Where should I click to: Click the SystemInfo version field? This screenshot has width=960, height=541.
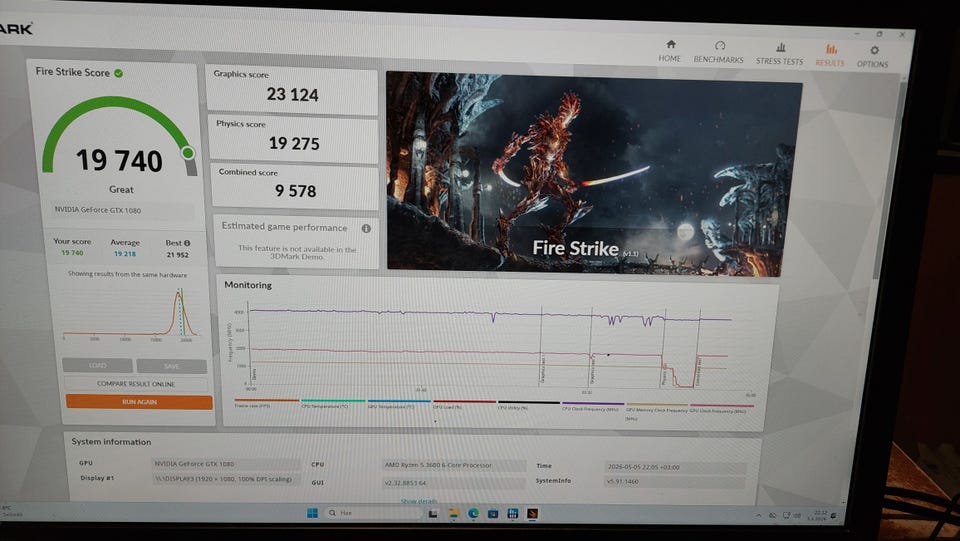[675, 482]
